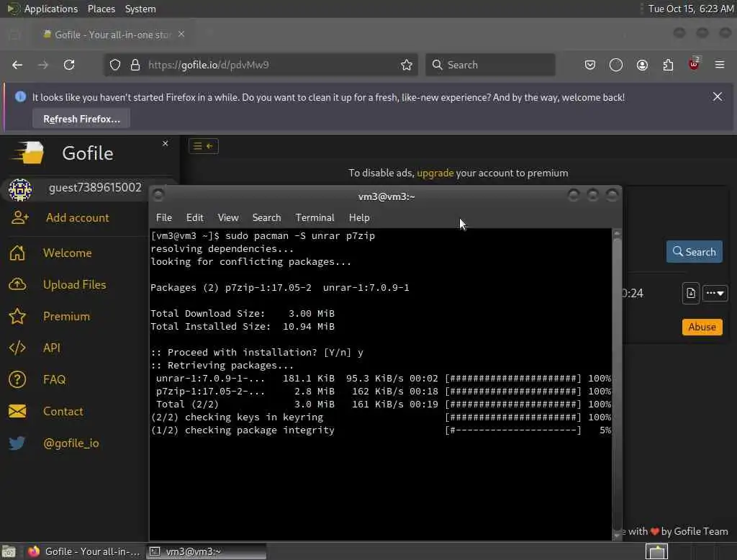737x560 pixels.
Task: Focus the Firefox Search box
Action: [x=490, y=65]
